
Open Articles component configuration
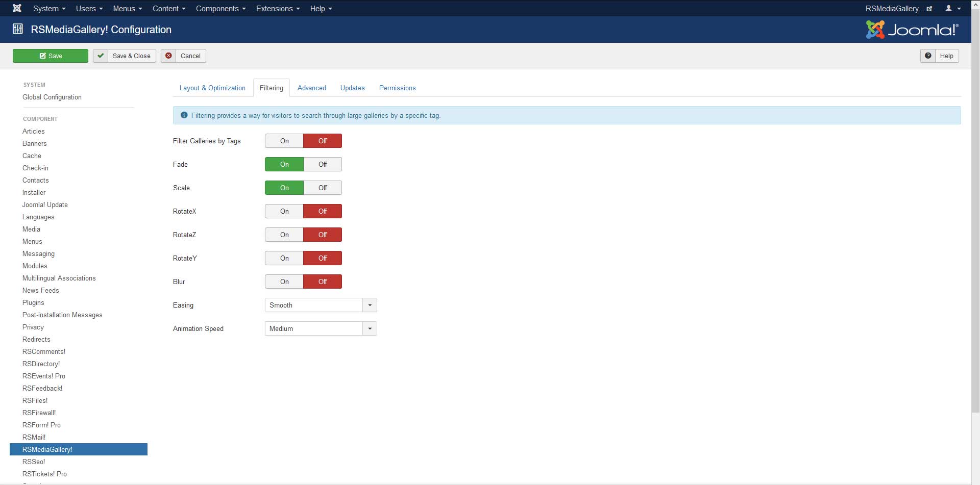tap(34, 131)
